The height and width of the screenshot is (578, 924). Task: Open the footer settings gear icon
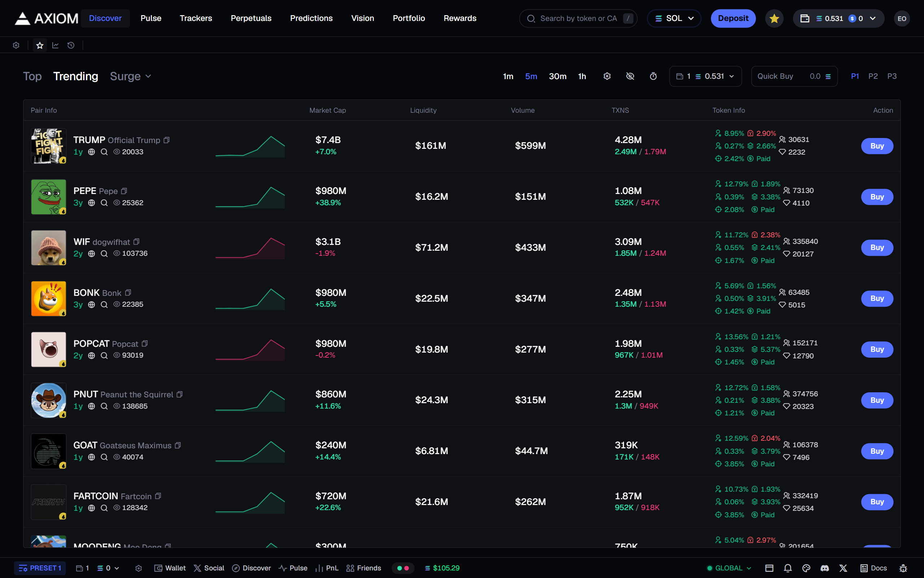139,569
